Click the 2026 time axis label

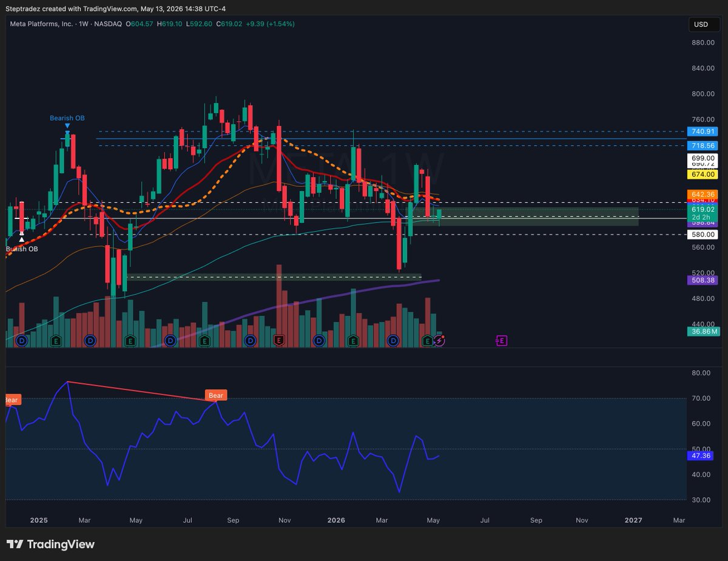coord(336,520)
